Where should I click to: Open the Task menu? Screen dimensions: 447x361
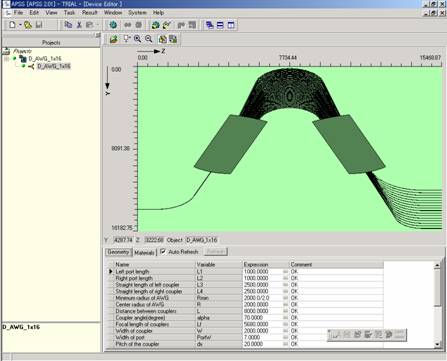pos(69,13)
